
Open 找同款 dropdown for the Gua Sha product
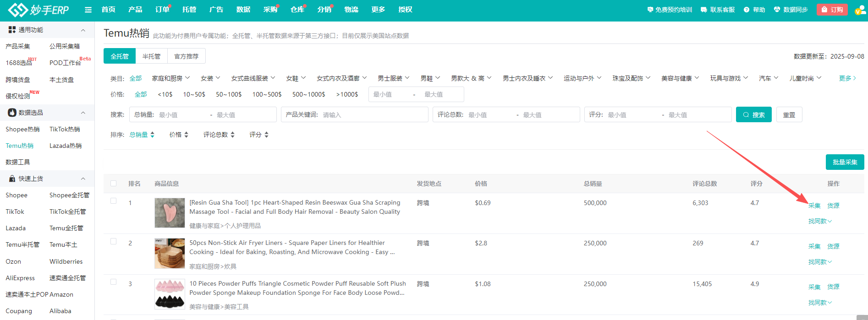click(820, 221)
